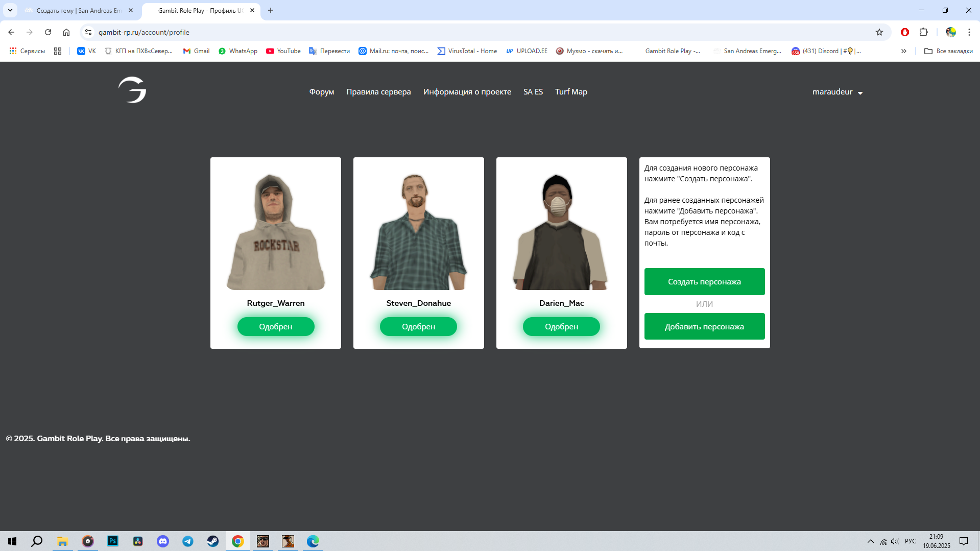Open Все закладки folder
The image size is (980, 551).
[x=948, y=51]
